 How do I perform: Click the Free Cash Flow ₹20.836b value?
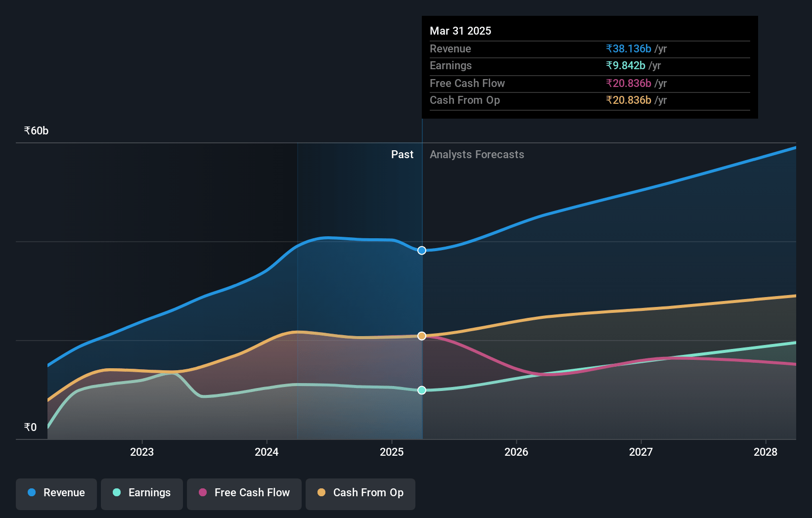point(629,83)
